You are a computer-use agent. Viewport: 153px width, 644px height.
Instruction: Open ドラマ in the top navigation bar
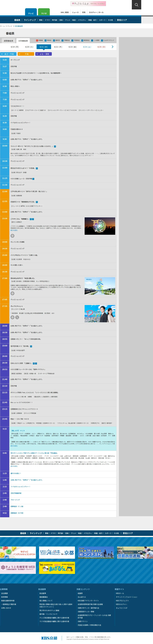(47, 20)
